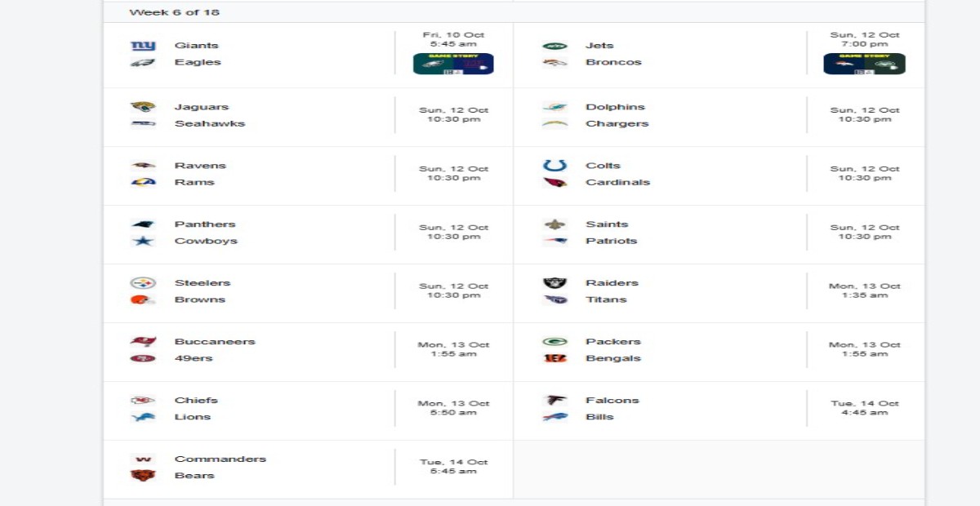
Task: Open Giants vs Eagles game story thumbnail
Action: 453,64
